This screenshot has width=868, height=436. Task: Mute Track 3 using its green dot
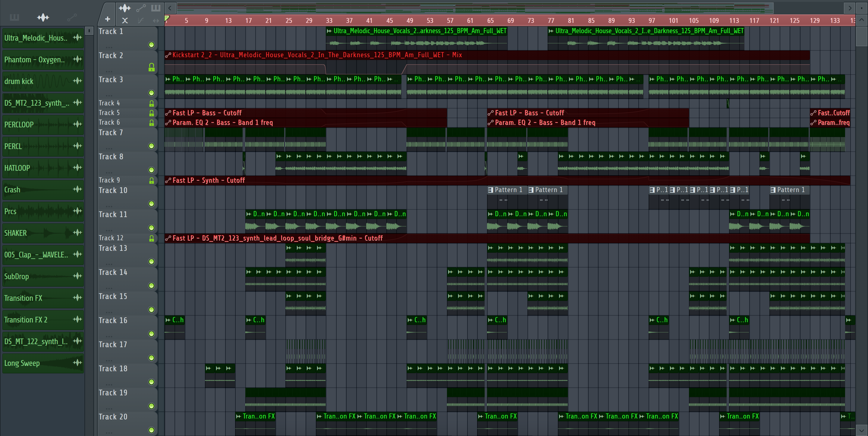pyautogui.click(x=152, y=93)
